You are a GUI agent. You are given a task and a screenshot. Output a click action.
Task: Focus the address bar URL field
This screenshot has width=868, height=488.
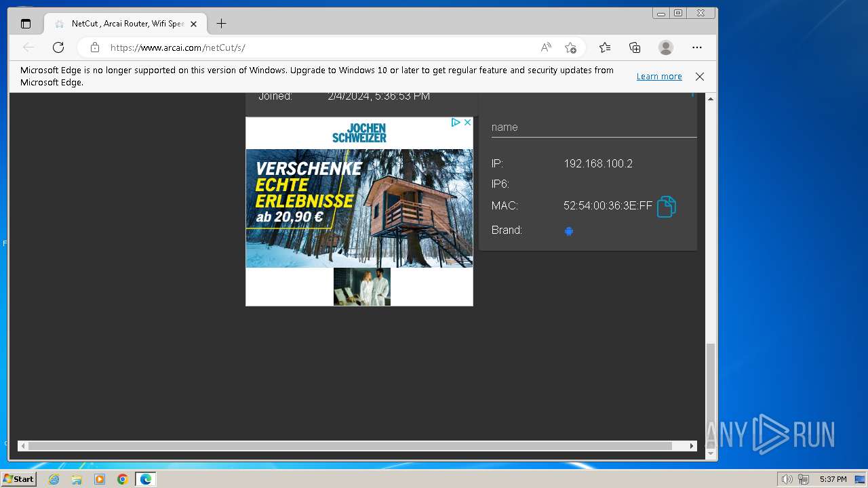(319, 47)
